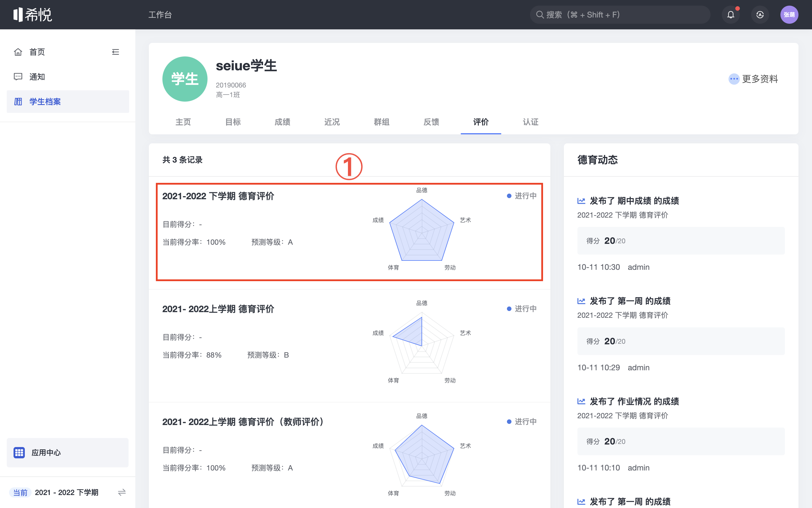Open 发布了 作业情况 的成绩 entry
The height and width of the screenshot is (508, 812).
(x=634, y=401)
